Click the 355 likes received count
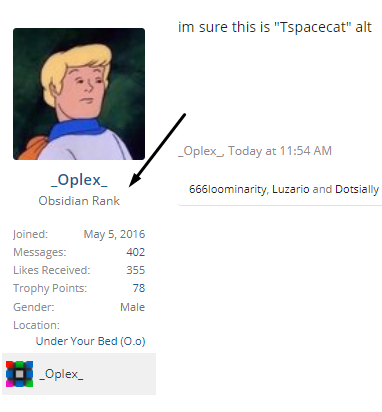This screenshot has height=412, width=382. click(136, 270)
